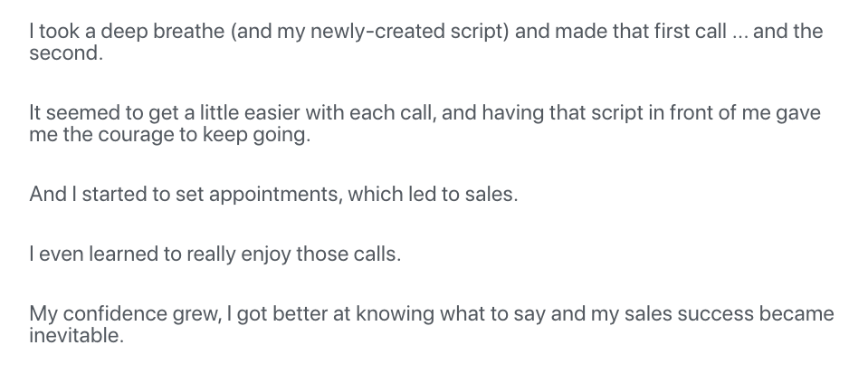
Task: Click the phrase "made that first call"
Action: point(641,31)
